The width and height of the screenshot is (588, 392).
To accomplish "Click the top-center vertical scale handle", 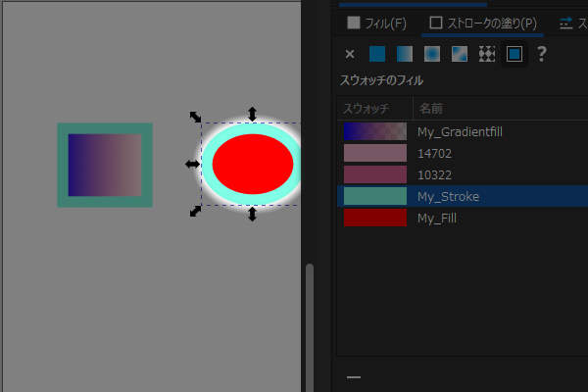I will pos(253,114).
